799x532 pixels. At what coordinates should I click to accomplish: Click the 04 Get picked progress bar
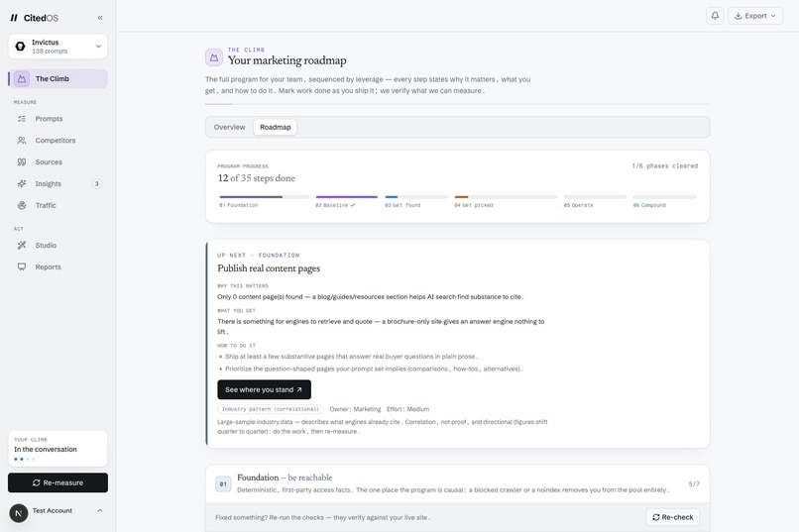[x=506, y=197]
